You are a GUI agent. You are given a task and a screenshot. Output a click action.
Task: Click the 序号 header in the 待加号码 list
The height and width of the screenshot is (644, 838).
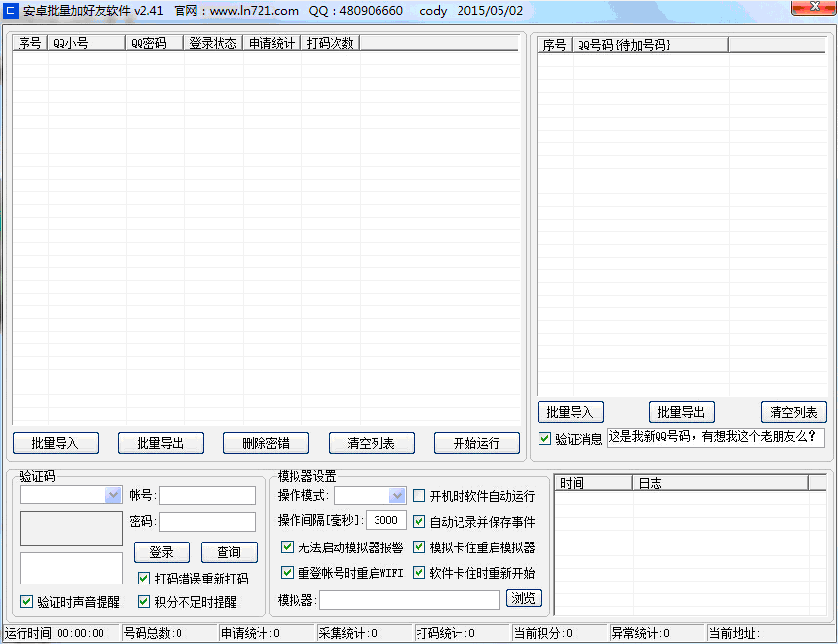(555, 45)
